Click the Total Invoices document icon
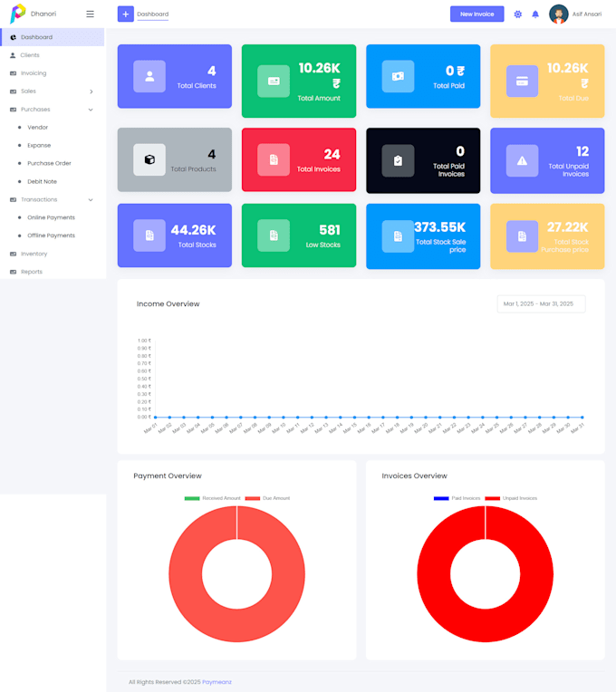 [274, 159]
